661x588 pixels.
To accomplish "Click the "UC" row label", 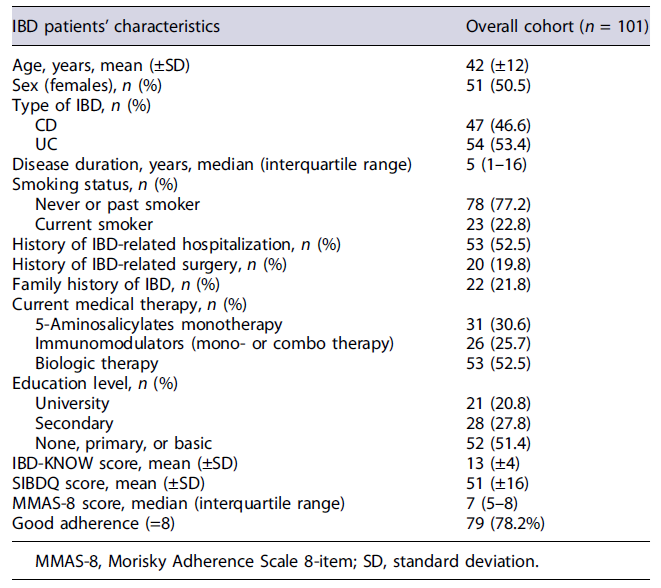I will pos(46,144).
